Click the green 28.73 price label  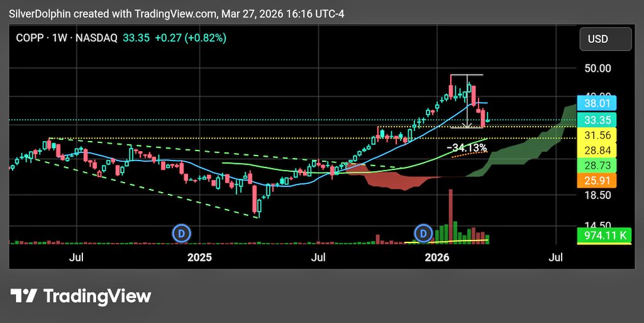click(597, 166)
